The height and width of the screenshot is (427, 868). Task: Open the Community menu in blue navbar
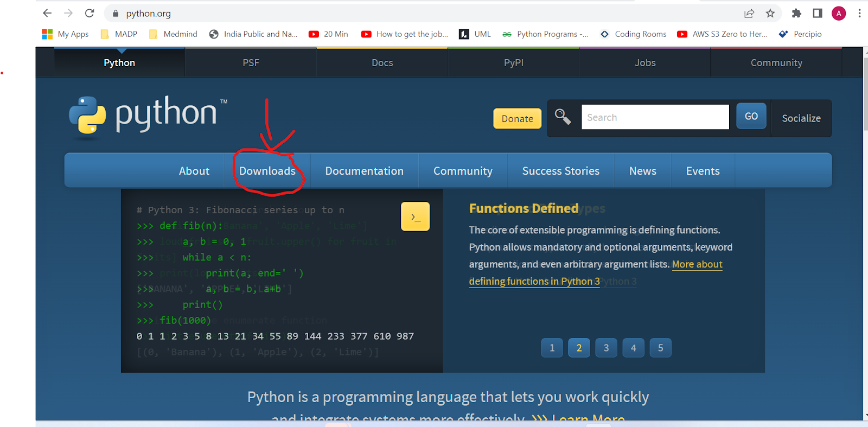point(463,170)
